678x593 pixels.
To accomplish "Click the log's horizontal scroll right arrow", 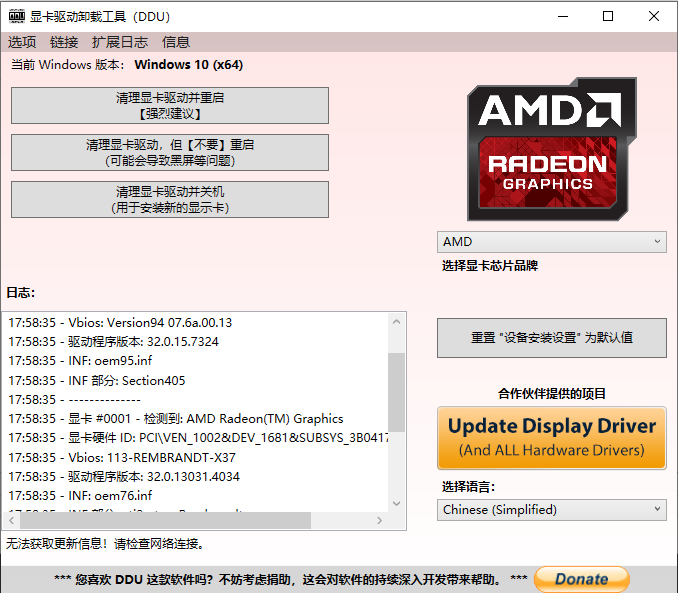I will point(379,521).
